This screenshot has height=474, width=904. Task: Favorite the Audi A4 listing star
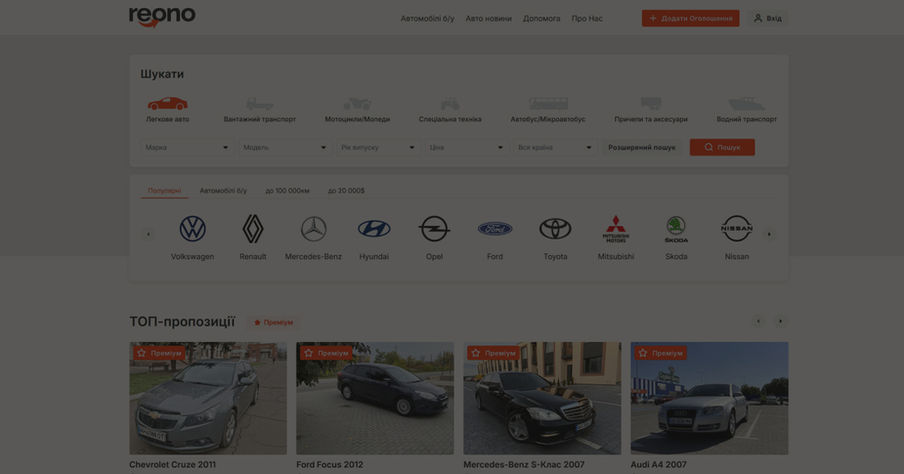point(643,353)
